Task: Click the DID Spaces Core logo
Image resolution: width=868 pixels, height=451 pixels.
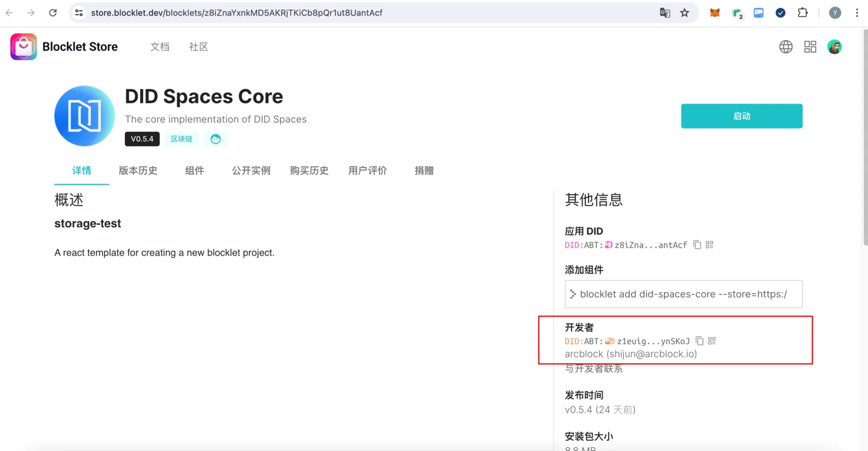Action: pos(85,116)
